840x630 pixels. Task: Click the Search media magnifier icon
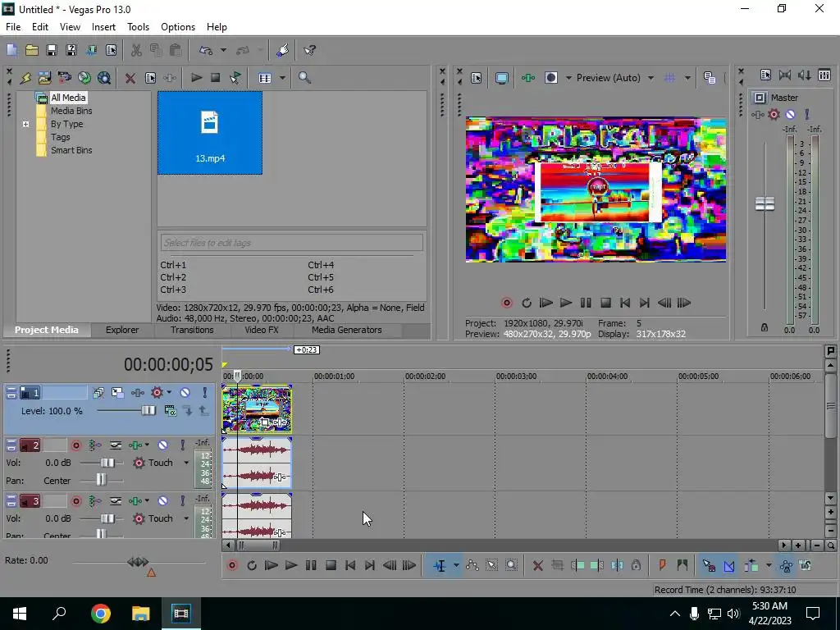pyautogui.click(x=304, y=78)
